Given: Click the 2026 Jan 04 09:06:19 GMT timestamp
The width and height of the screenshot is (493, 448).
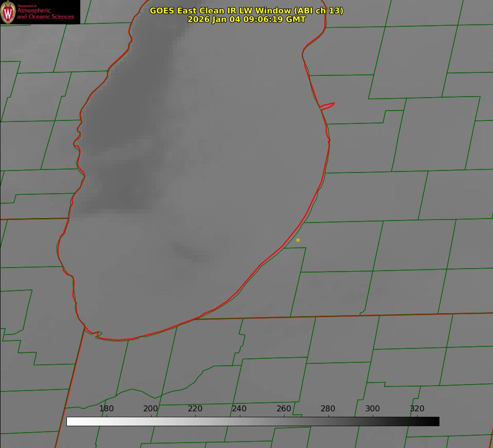Looking at the screenshot, I should coord(247,19).
